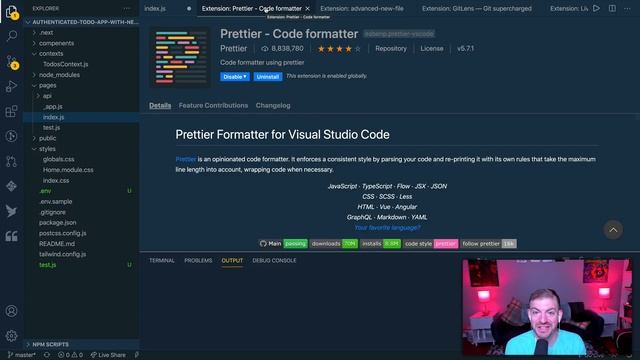This screenshot has height=360, width=640.
Task: Select the Output panel tab
Action: (232, 260)
